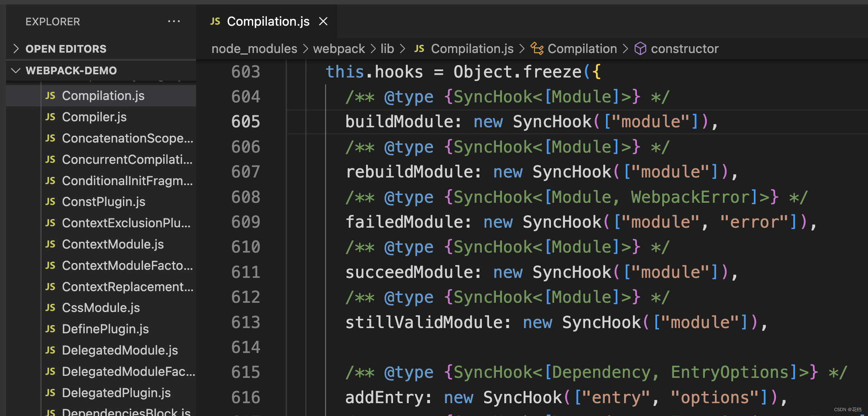
Task: Click lib in the breadcrumb path
Action: [387, 49]
